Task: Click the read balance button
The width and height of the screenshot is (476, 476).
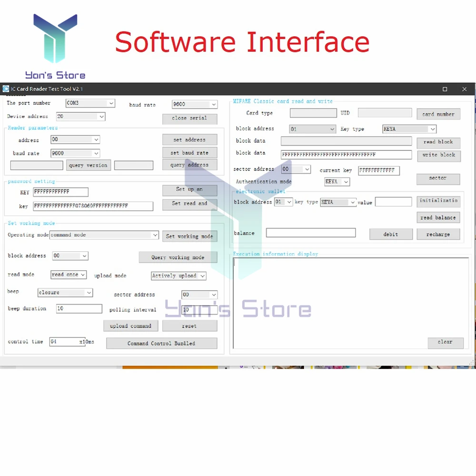Action: 438,218
